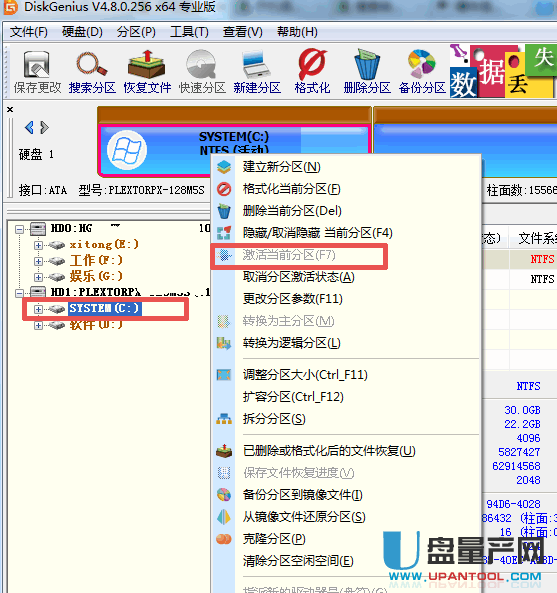557x593 pixels.
Task: Select 备份分区到镜像文件(I)
Action: pos(303,495)
